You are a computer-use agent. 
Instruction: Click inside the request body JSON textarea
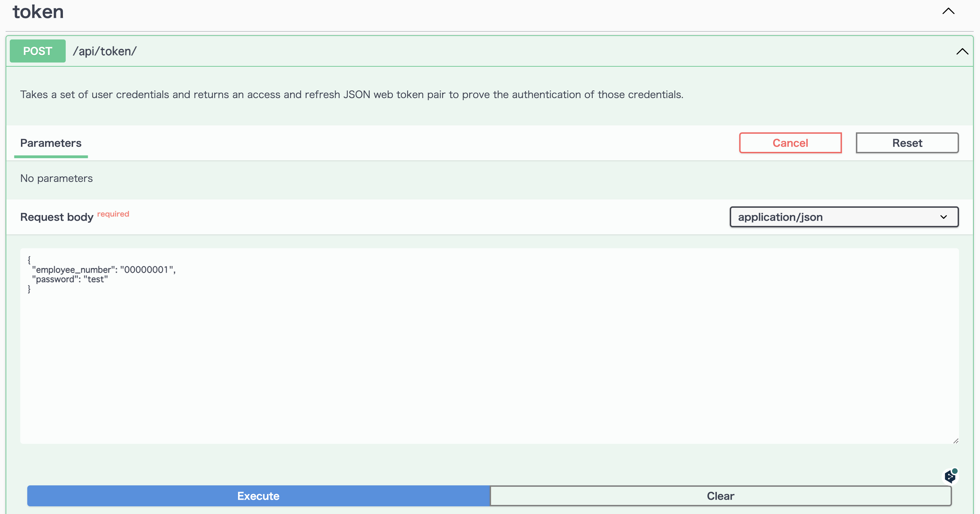point(489,361)
